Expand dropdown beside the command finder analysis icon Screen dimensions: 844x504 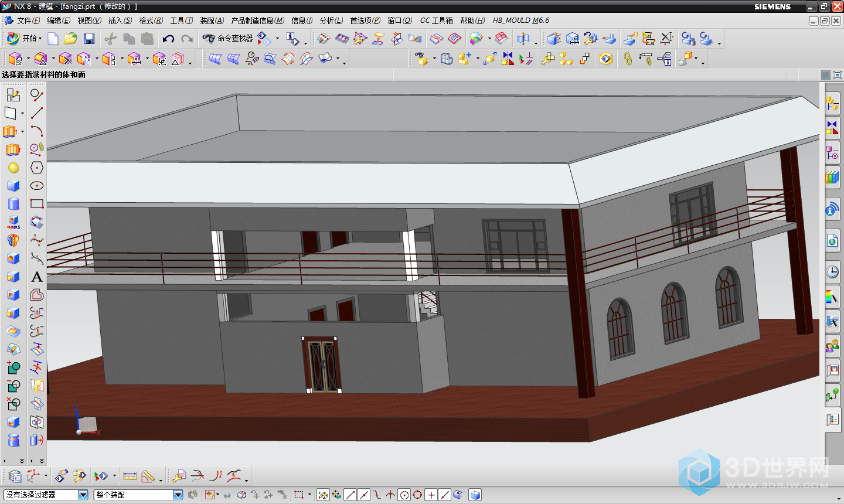(x=277, y=39)
